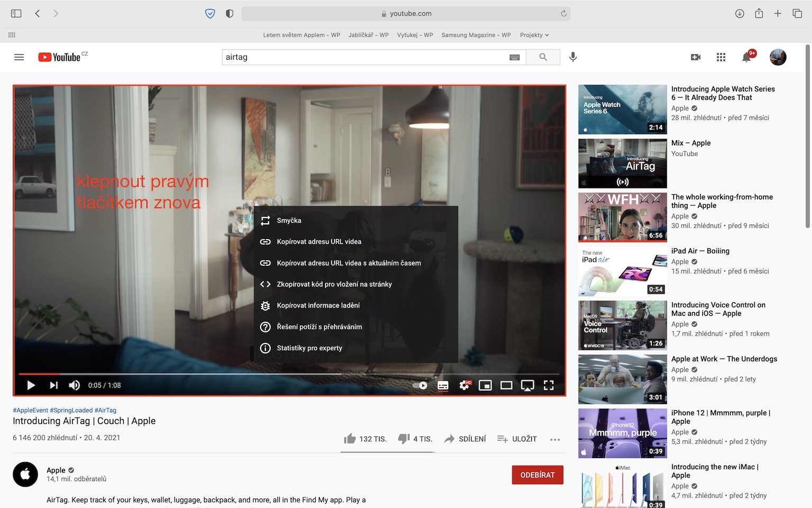Image resolution: width=812 pixels, height=508 pixels.
Task: Open Statistiky pro experty
Action: (356, 348)
